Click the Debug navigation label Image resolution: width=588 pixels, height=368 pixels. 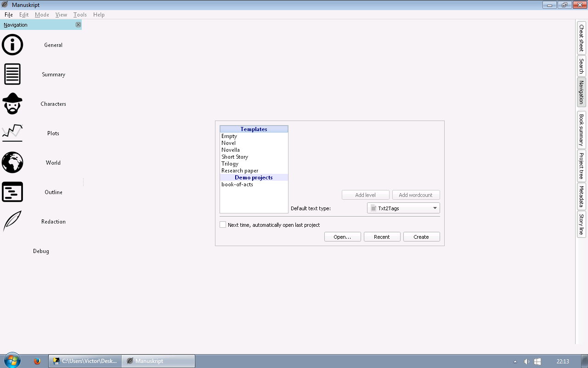click(41, 251)
